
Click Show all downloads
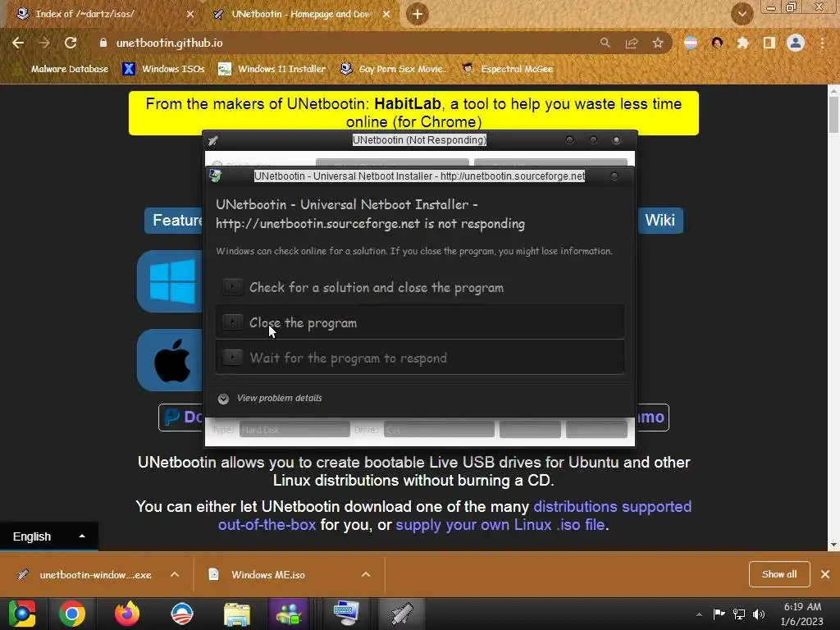(x=779, y=574)
